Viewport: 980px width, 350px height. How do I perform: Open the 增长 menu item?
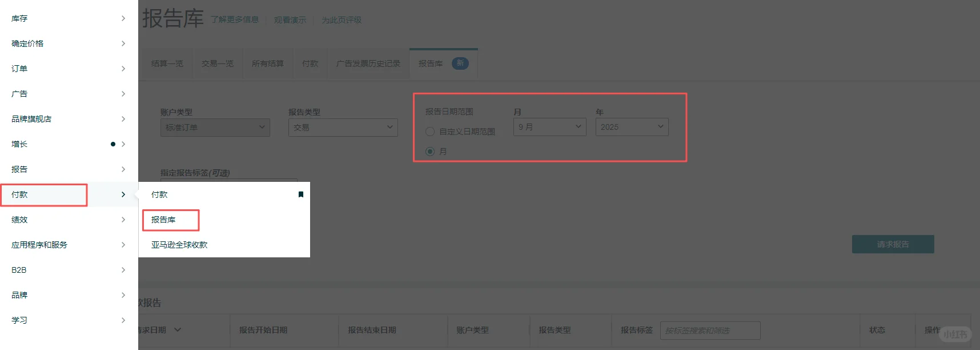69,144
